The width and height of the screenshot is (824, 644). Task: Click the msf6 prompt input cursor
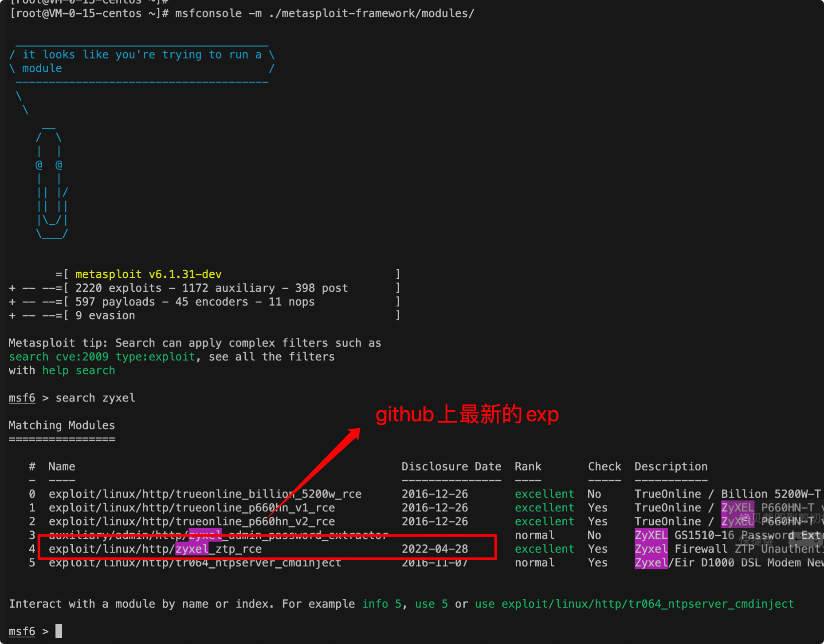[x=59, y=631]
